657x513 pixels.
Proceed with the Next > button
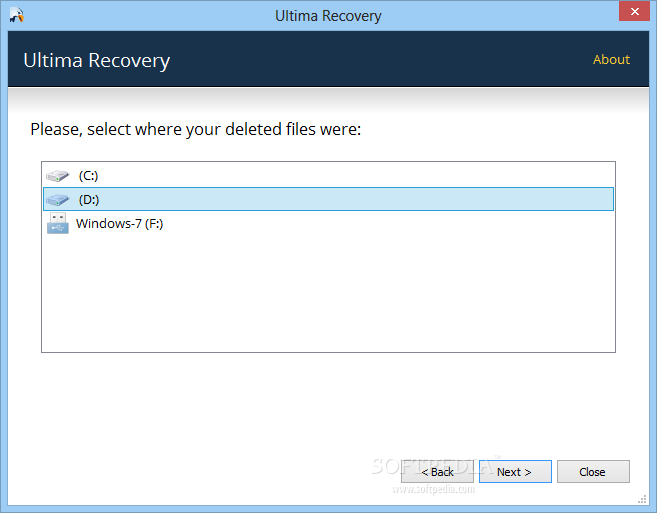515,472
